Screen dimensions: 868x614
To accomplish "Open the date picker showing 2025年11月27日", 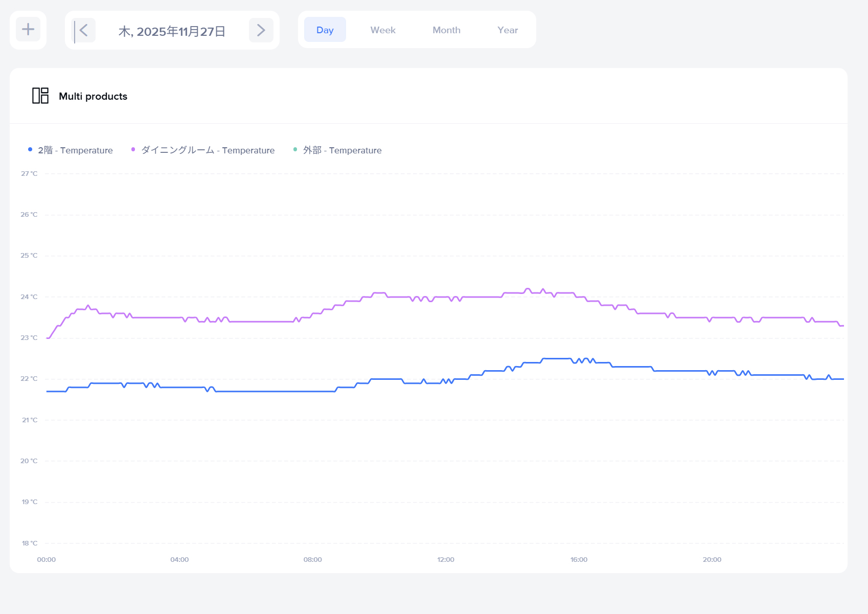I will tap(172, 32).
